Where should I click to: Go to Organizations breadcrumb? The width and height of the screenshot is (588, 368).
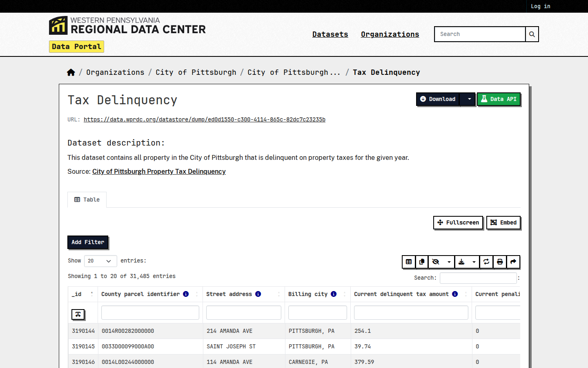point(115,72)
